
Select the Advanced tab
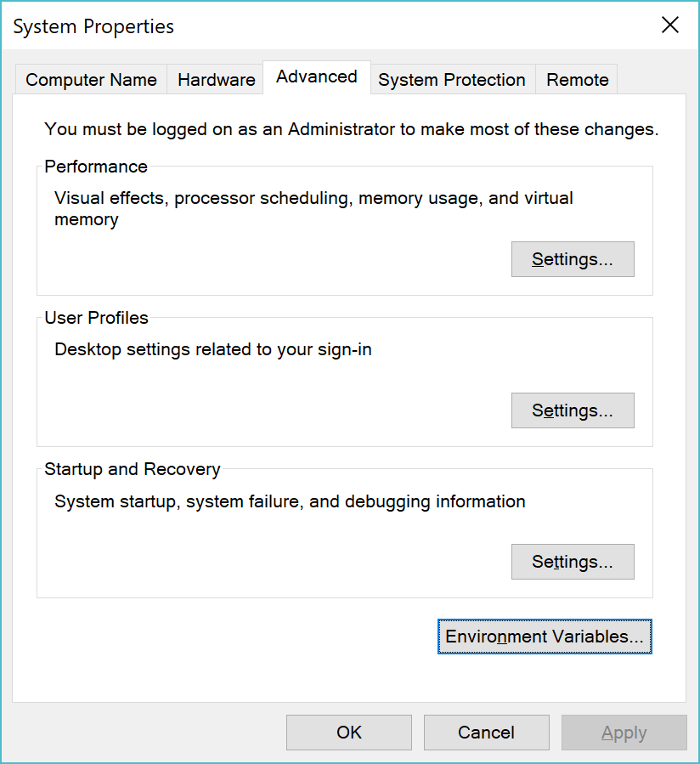coord(315,77)
